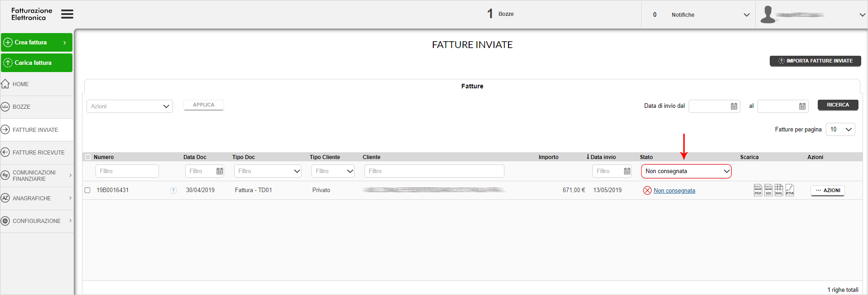Viewport: 868px width, 295px height.
Task: Download the XML file icon
Action: [779, 190]
